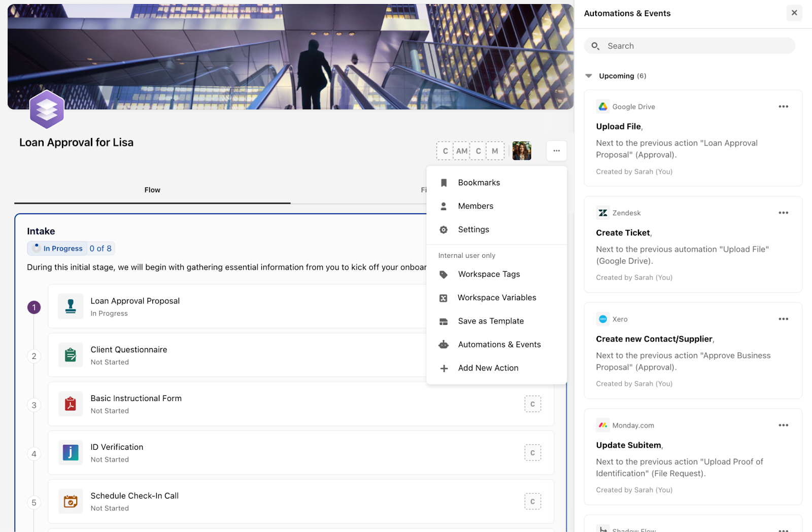The width and height of the screenshot is (812, 532).
Task: Click the person icon beside Members
Action: pos(444,206)
